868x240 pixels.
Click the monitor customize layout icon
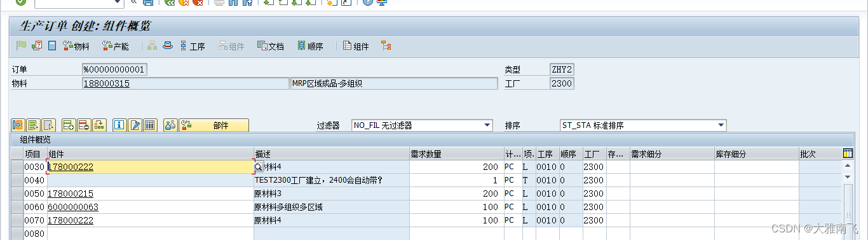click(x=383, y=3)
